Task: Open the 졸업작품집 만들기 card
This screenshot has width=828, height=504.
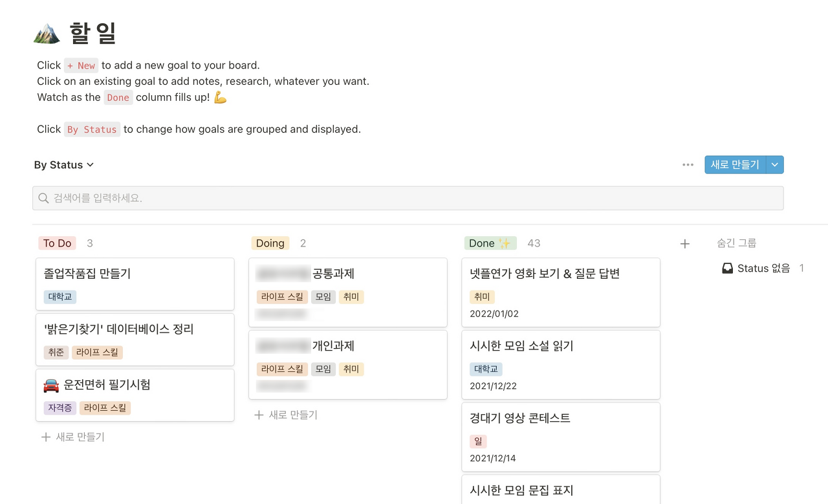Action: point(135,274)
